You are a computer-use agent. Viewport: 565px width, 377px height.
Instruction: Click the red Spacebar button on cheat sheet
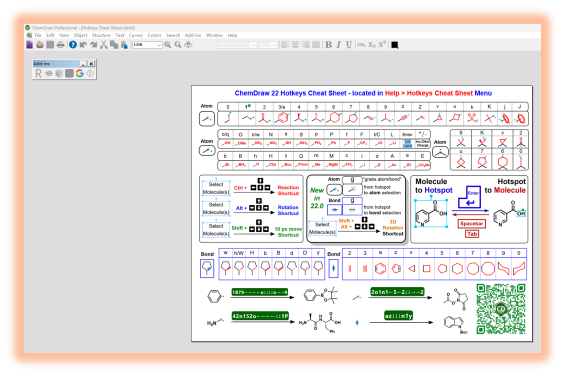(x=471, y=223)
